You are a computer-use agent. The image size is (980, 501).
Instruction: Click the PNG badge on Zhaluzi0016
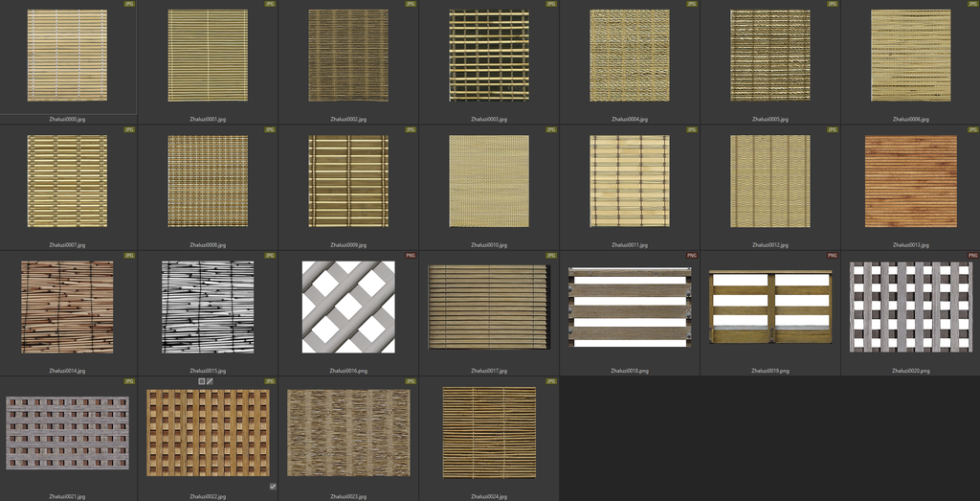[x=411, y=256]
